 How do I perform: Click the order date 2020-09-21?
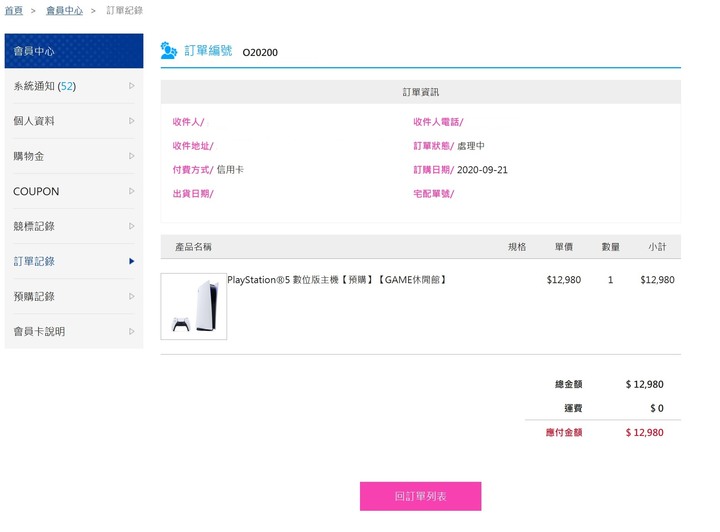(x=482, y=170)
